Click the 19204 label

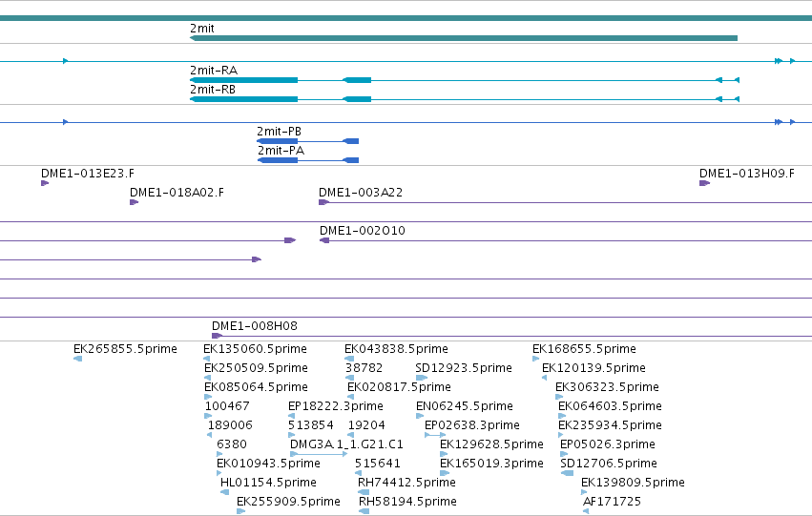366,425
